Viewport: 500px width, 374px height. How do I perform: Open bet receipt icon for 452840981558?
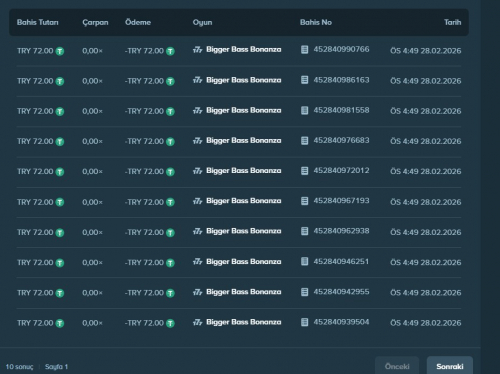pos(304,110)
